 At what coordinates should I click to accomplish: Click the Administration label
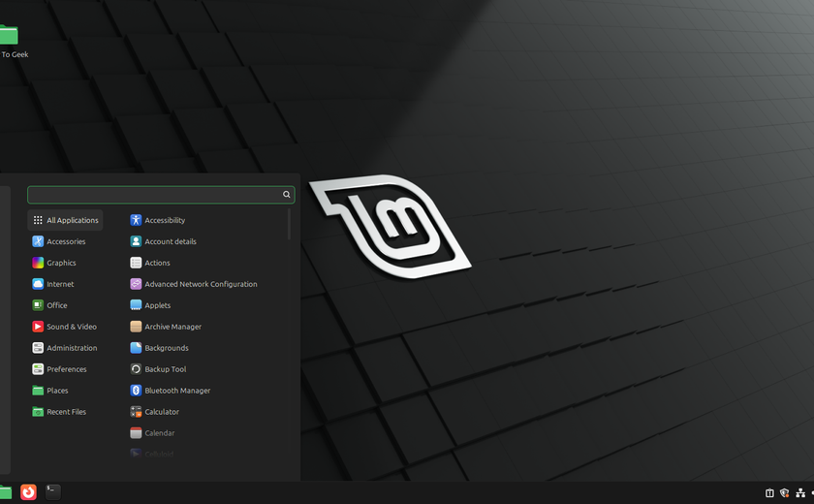point(72,348)
